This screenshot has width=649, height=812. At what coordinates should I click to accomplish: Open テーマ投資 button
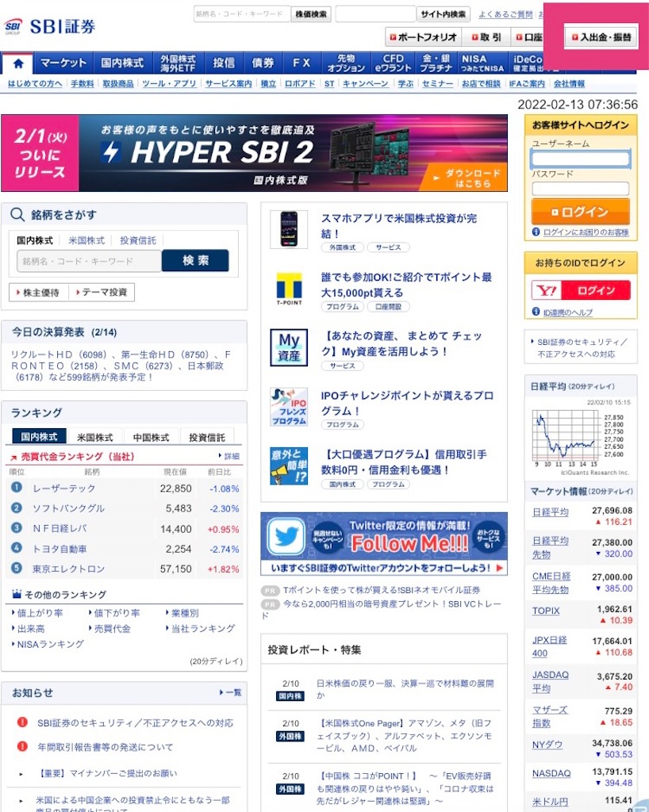pyautogui.click(x=102, y=293)
